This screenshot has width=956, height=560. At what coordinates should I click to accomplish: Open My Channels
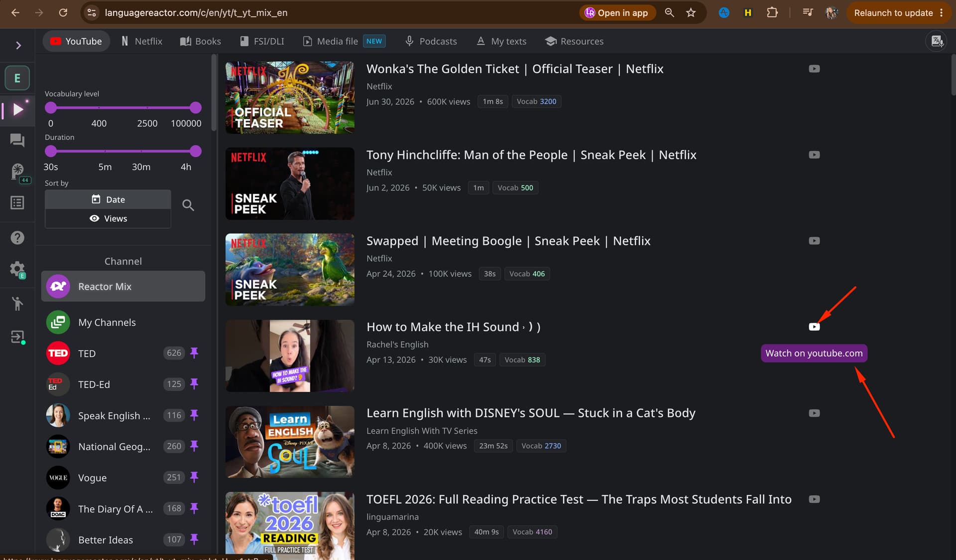pyautogui.click(x=123, y=323)
